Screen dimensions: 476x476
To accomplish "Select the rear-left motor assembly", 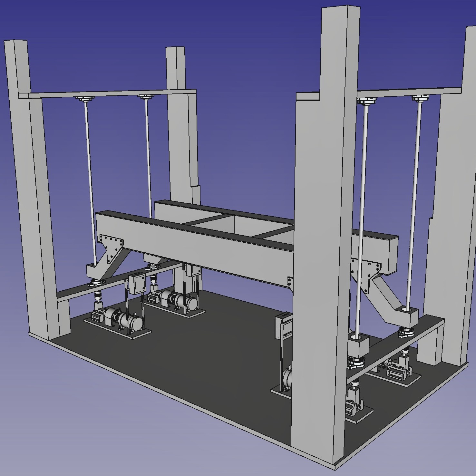I will [177, 299].
